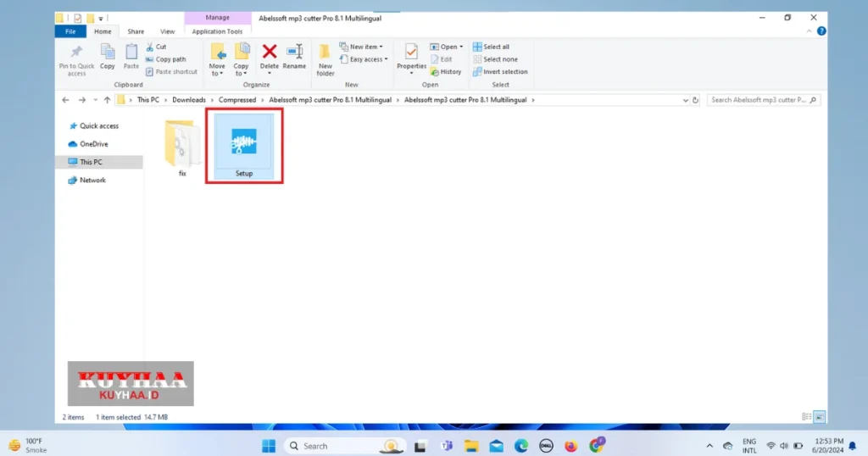The width and height of the screenshot is (868, 456).
Task: Click Paste shortcut
Action: [x=171, y=71]
